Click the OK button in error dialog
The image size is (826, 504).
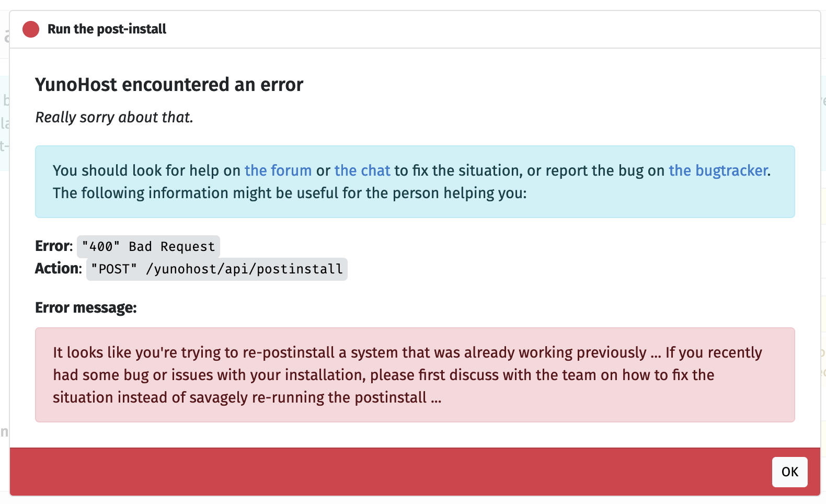(x=789, y=472)
